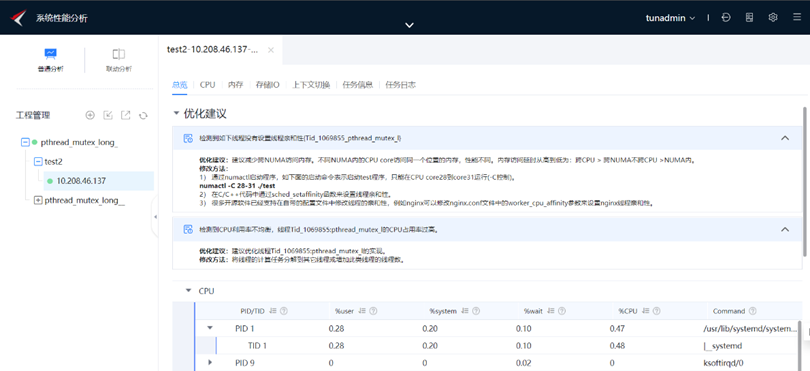Collapse the CPU imbalance suggestion panel
This screenshot has height=371, width=810.
[x=785, y=229]
